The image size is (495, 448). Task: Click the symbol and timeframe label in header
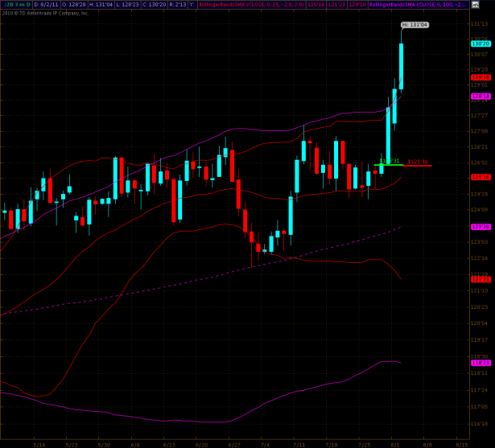[14, 5]
